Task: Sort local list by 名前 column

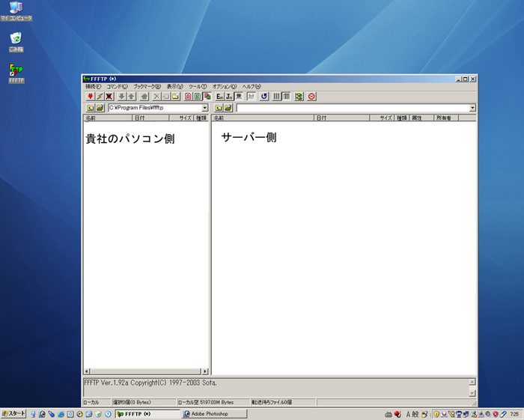Action: (x=108, y=118)
